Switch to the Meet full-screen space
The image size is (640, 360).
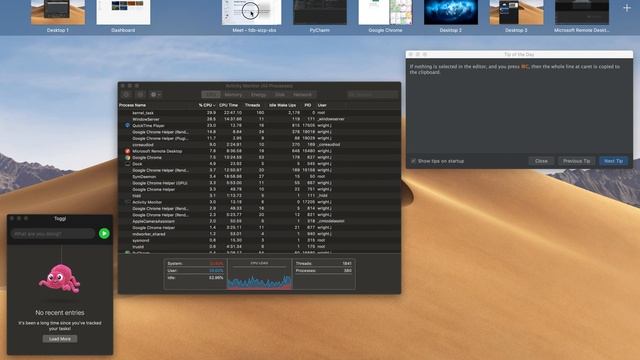(251, 12)
